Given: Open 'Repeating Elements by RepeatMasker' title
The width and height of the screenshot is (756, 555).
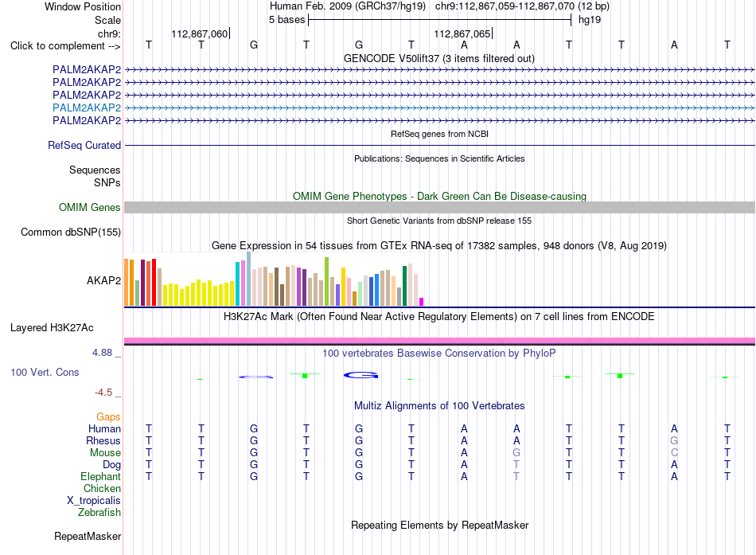Looking at the screenshot, I should tap(439, 525).
